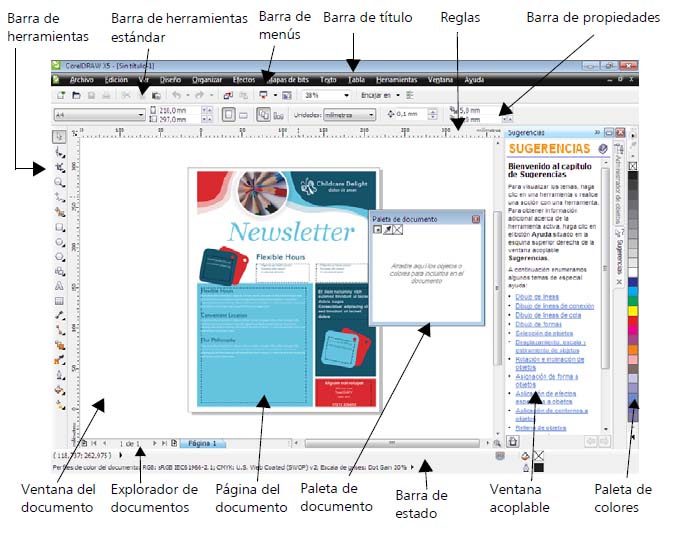Pick the blue swatch in the color palette
676x540 pixels.
pos(632,282)
